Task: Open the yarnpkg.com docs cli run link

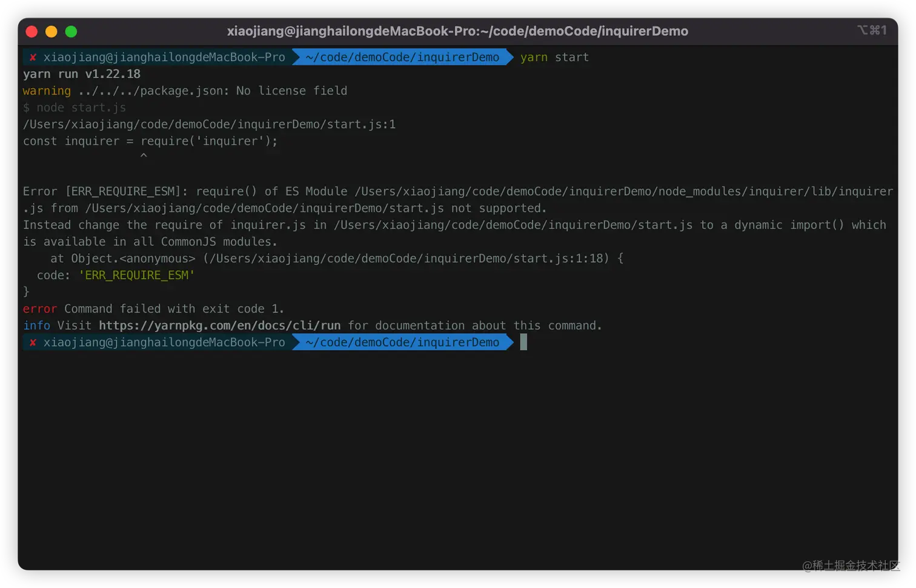Action: [x=220, y=326]
